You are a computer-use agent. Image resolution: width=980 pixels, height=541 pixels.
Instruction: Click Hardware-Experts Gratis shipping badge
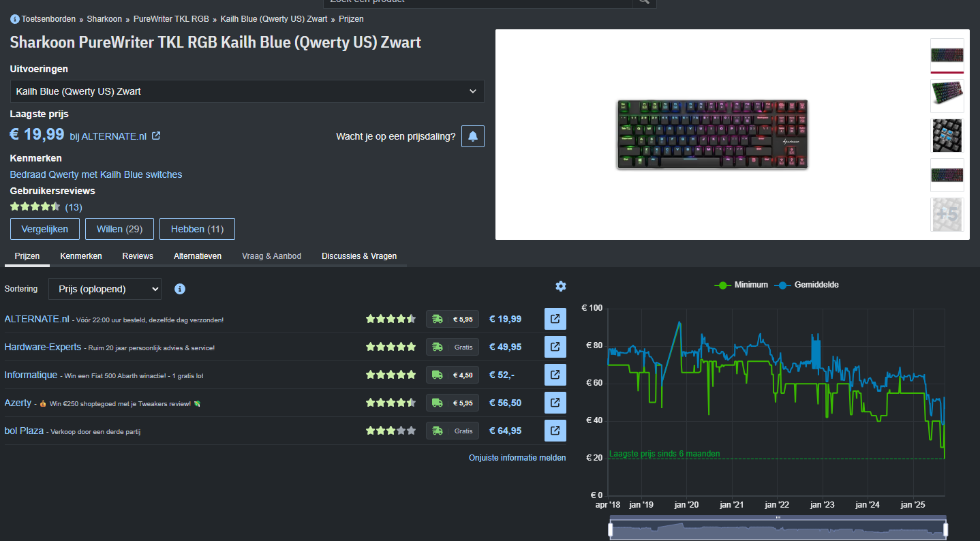click(453, 347)
